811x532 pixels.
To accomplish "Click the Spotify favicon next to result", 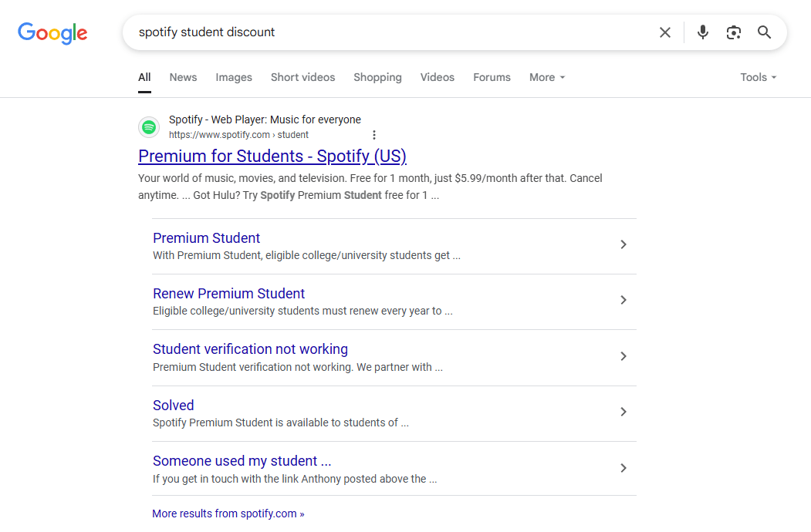I will coord(149,126).
